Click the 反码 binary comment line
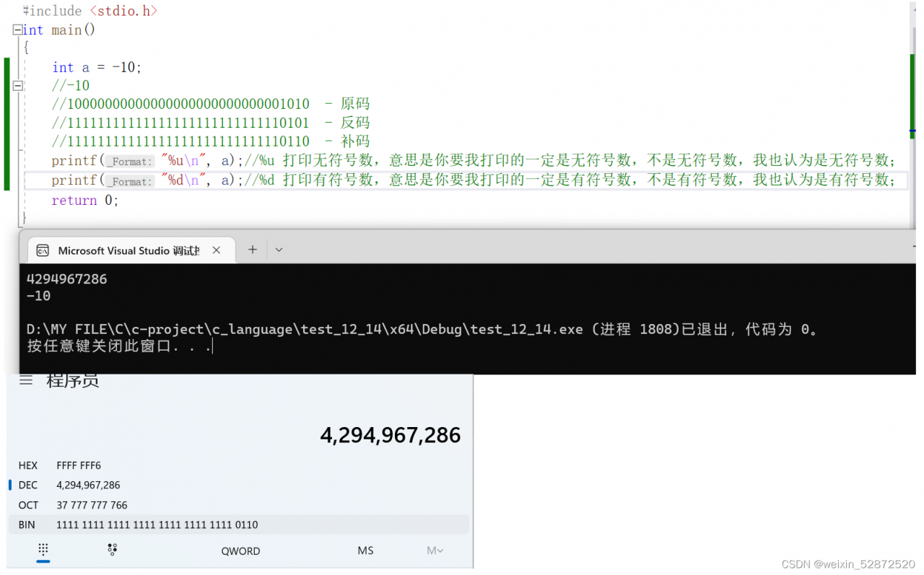924x575 pixels. point(210,123)
